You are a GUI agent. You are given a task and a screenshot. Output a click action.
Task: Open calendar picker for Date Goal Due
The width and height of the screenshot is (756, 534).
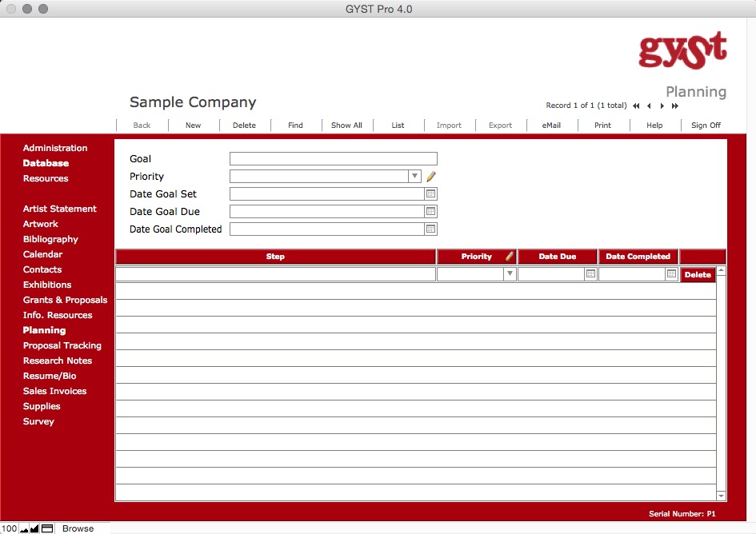(430, 211)
